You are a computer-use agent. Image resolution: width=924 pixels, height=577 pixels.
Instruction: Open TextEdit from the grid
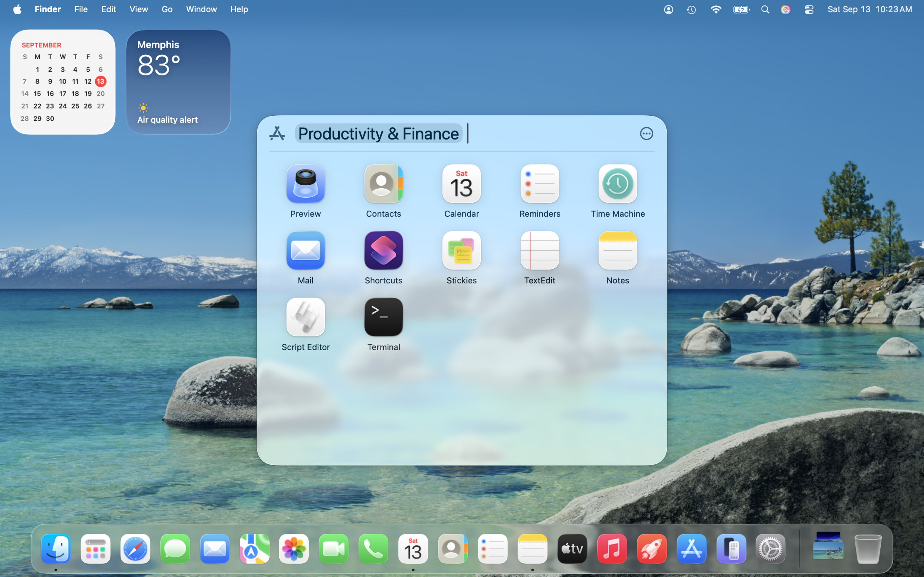click(x=540, y=251)
